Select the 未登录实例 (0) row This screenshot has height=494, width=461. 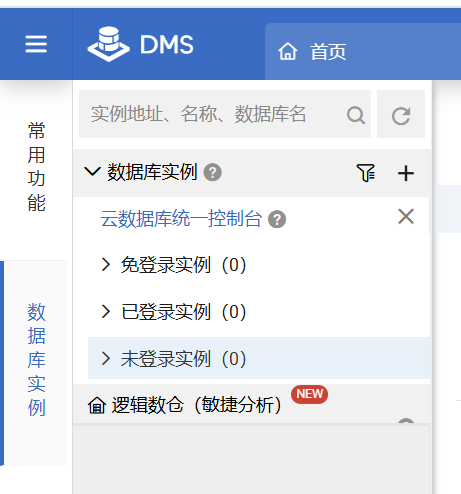[259, 358]
